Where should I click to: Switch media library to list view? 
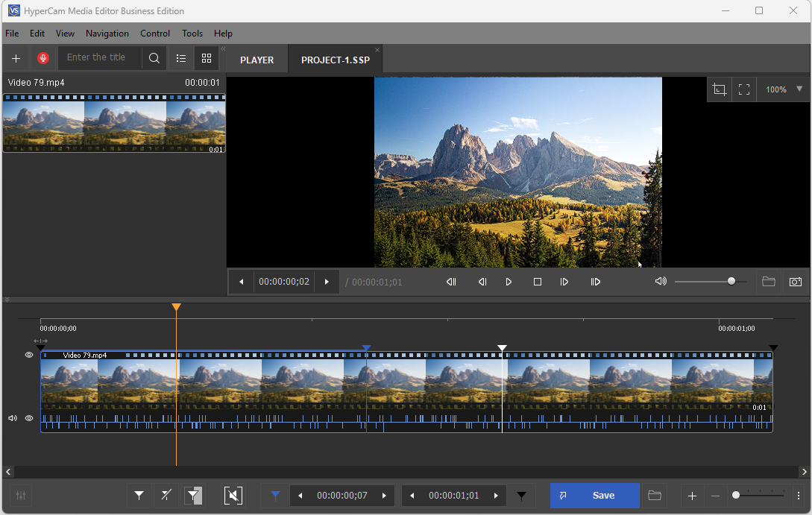tap(180, 58)
